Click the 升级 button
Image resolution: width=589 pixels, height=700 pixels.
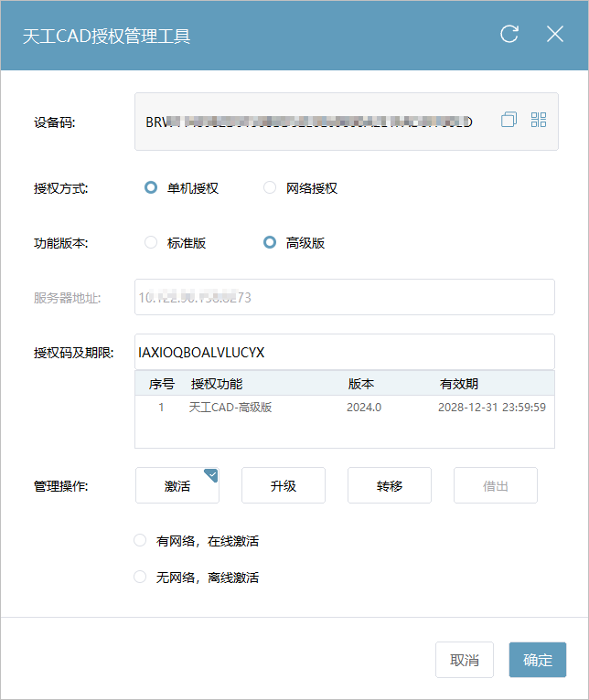coord(284,485)
